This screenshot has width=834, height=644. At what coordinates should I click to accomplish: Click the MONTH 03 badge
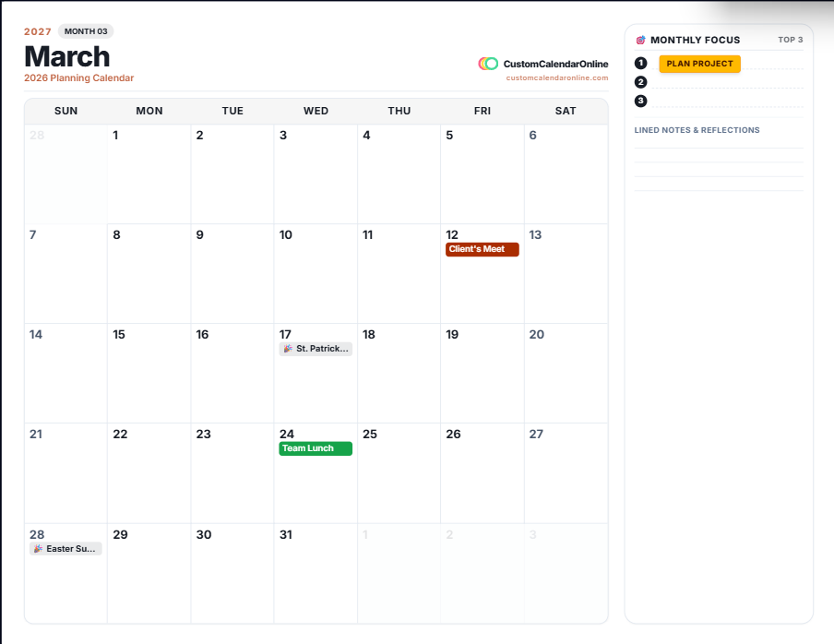tap(86, 31)
